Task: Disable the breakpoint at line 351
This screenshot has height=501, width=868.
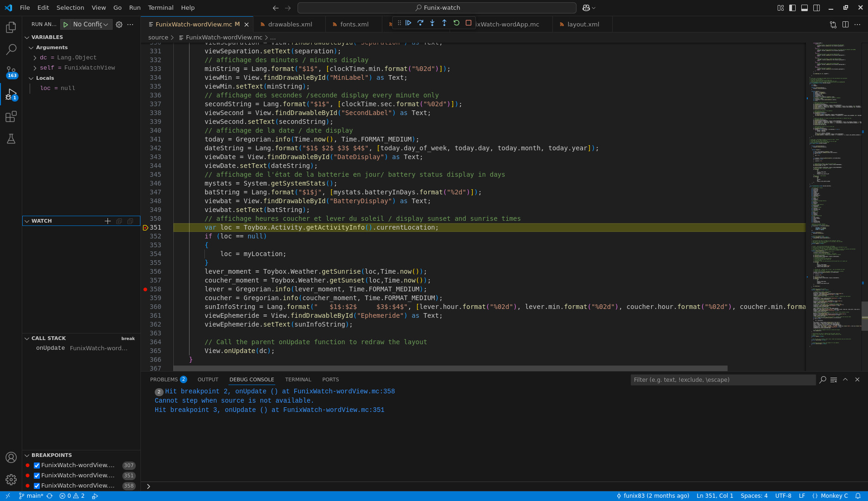Action: 37,475
